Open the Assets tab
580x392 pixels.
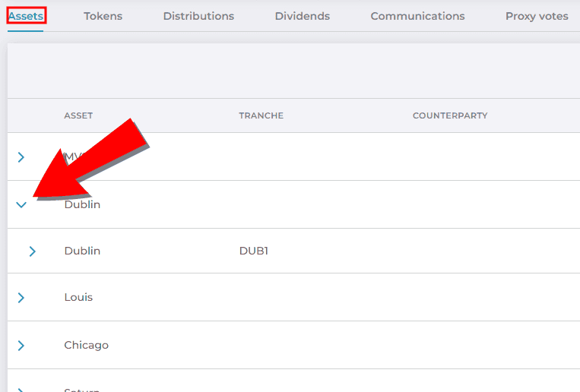tap(26, 16)
